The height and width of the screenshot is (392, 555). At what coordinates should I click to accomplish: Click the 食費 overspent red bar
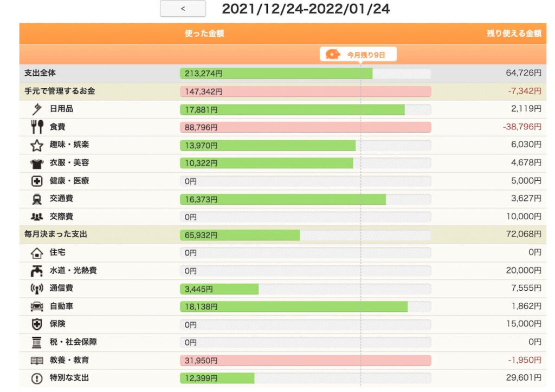(x=306, y=127)
